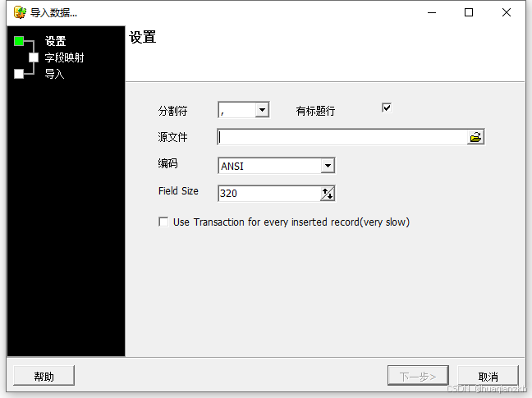Click into the Field Size 320 value box

[x=269, y=194]
